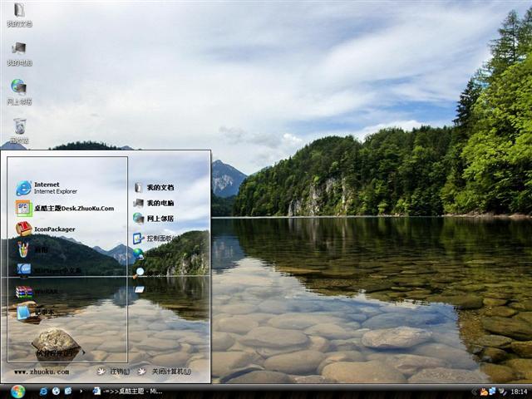Open the Paint (画图) start menu entry
Screen dimensions: 532x399
tap(32, 249)
